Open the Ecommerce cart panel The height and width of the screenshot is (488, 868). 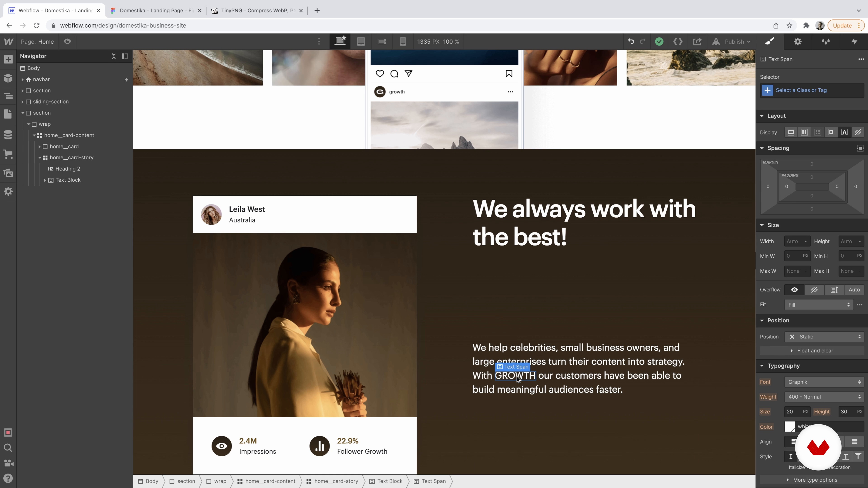click(x=8, y=154)
